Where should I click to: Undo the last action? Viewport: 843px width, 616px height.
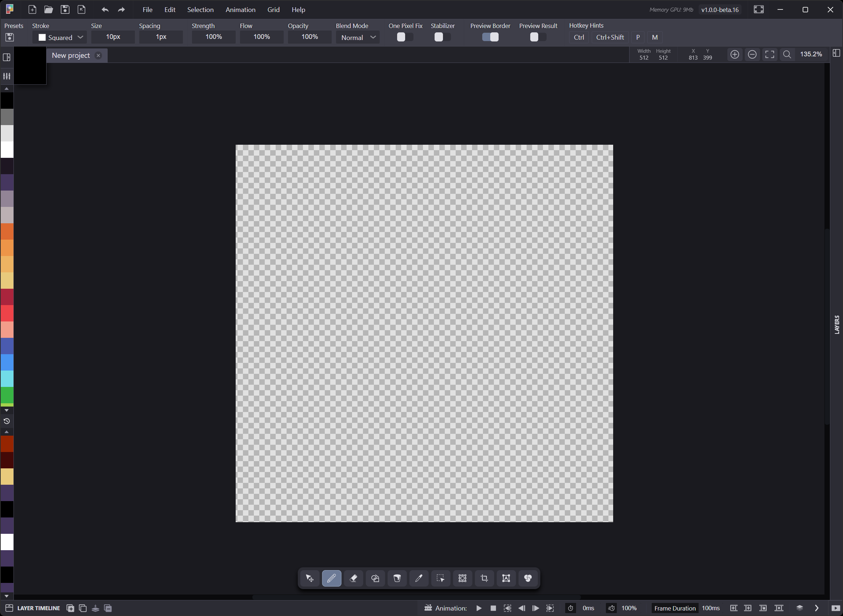105,10
